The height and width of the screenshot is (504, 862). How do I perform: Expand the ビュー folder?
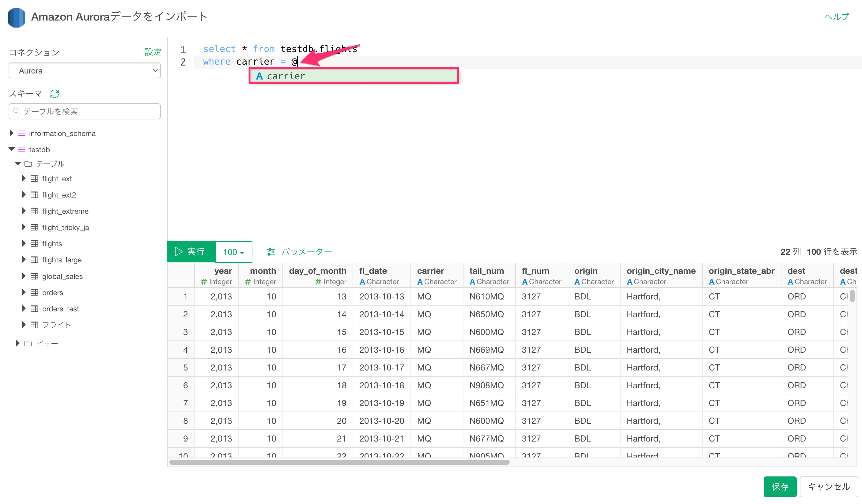pos(17,343)
